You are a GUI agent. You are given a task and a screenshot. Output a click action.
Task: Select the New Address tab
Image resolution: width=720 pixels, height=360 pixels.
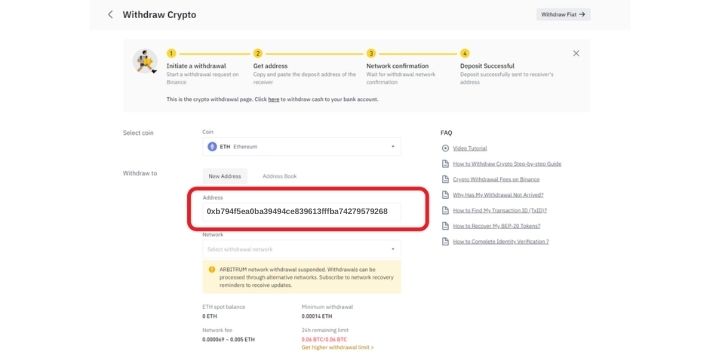pos(225,176)
